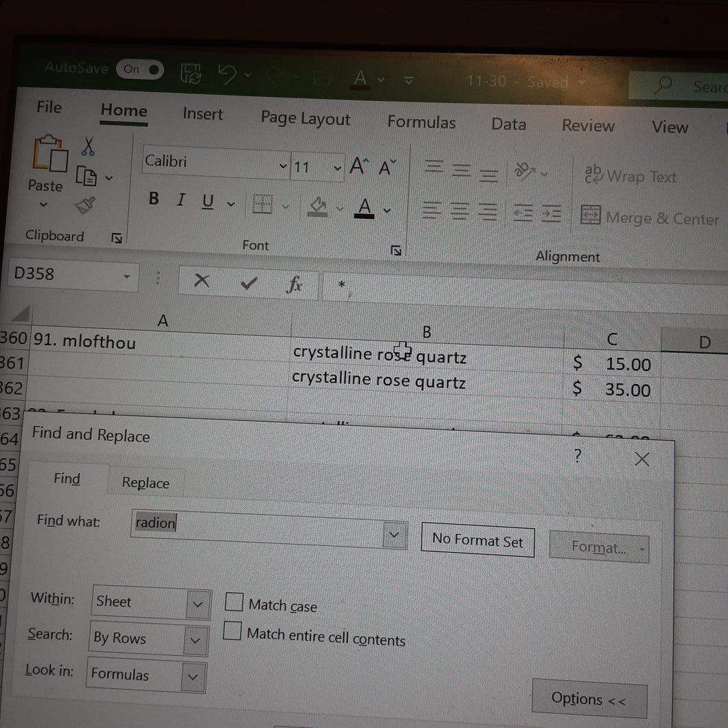728x728 pixels.
Task: Click the Find what text field
Action: coord(258,529)
